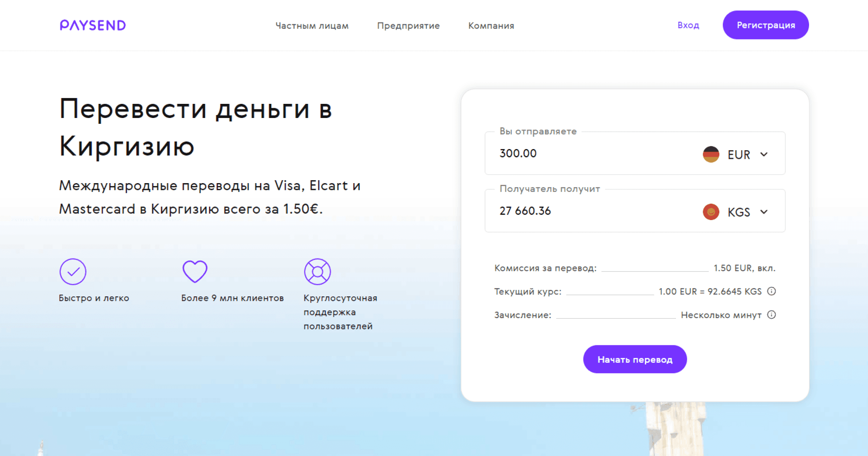
Task: Click the subtitle about Visa, Elcart и Mastercard
Action: tap(210, 197)
